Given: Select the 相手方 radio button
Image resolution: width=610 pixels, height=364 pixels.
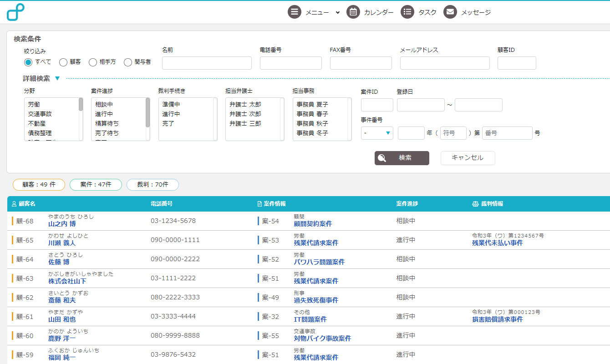Looking at the screenshot, I should click(93, 62).
